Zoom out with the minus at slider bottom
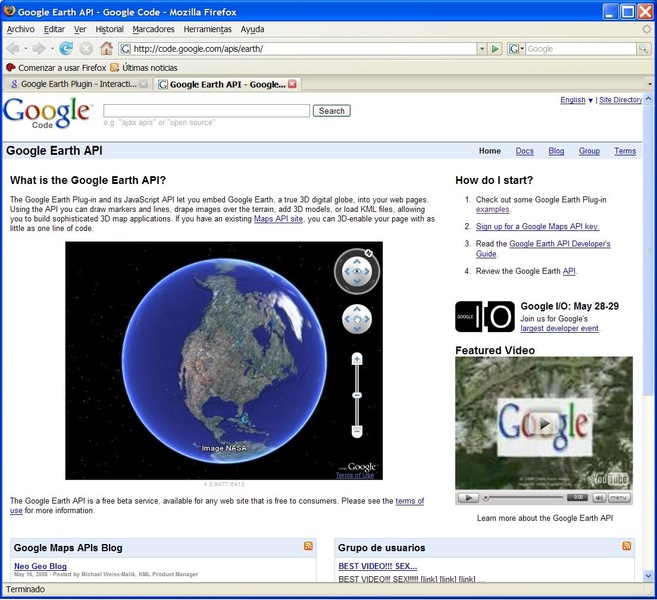The height and width of the screenshot is (600, 657). pyautogui.click(x=357, y=431)
